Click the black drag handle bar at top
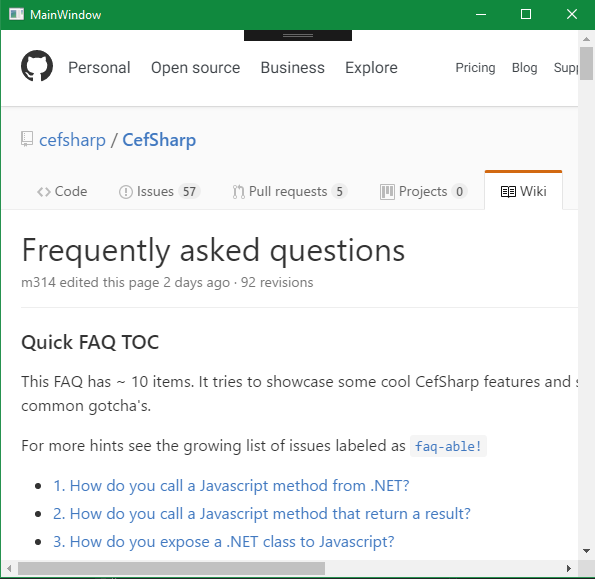 tap(298, 35)
